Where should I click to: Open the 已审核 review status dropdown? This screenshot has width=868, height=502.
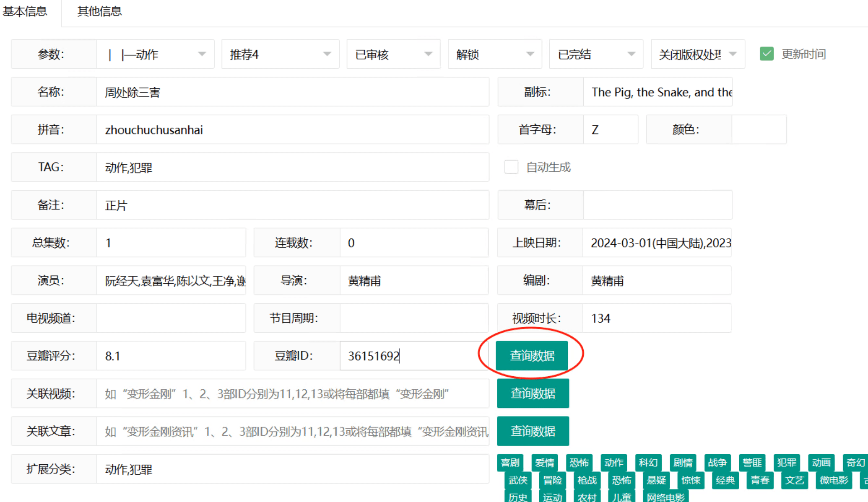[393, 54]
